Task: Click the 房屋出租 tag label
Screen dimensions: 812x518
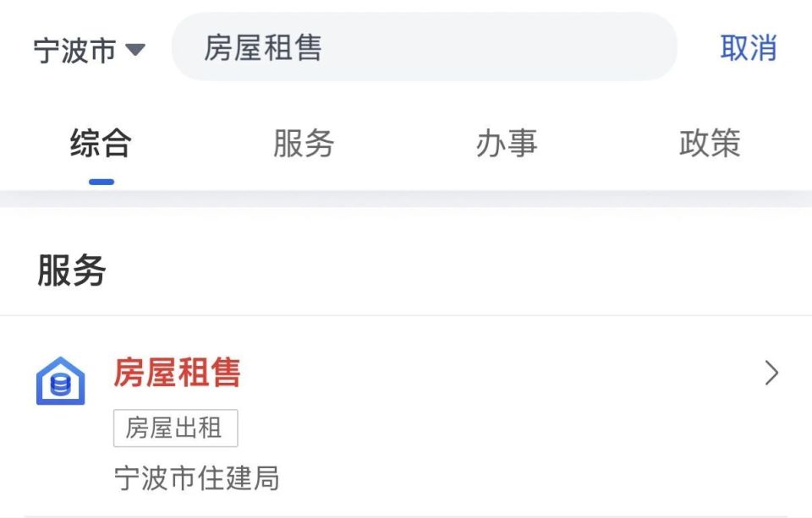Action: tap(175, 428)
